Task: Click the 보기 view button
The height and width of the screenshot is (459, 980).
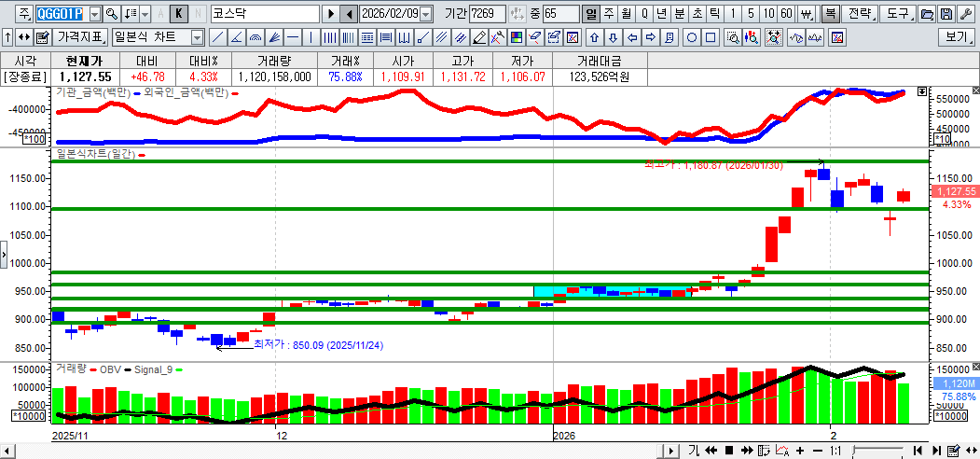Action: click(956, 37)
